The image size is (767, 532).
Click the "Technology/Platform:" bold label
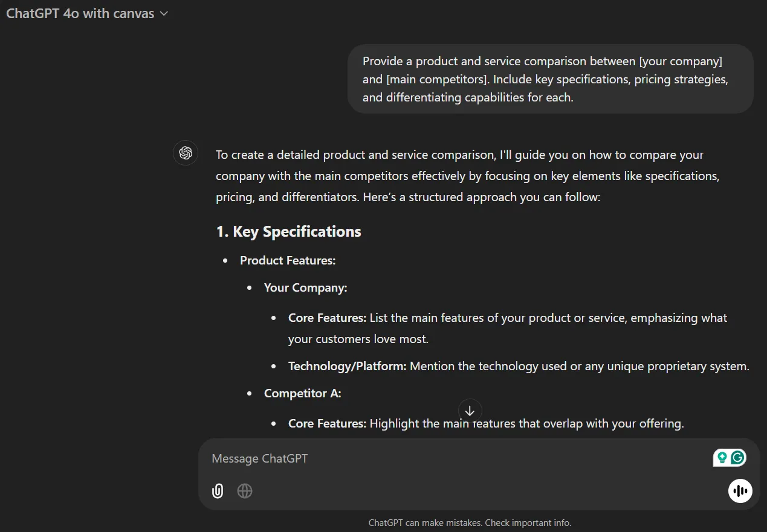click(x=347, y=366)
